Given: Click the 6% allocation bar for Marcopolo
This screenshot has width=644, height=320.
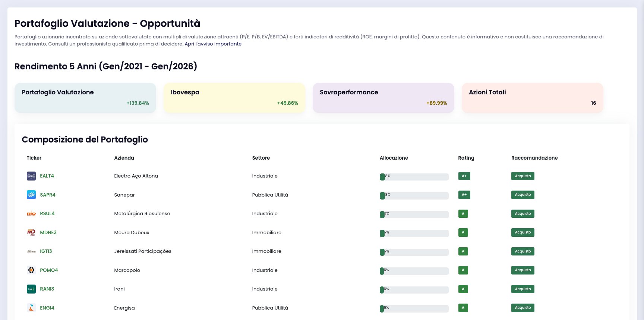Looking at the screenshot, I should coord(414,271).
